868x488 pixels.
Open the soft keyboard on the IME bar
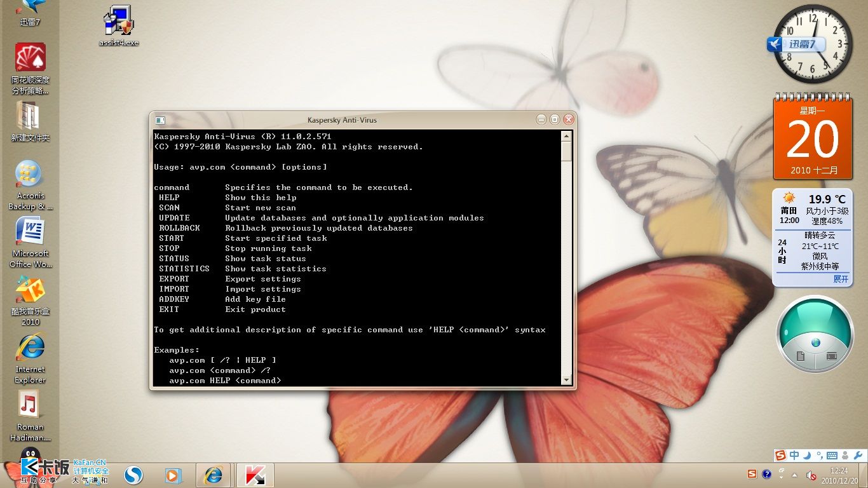point(832,455)
